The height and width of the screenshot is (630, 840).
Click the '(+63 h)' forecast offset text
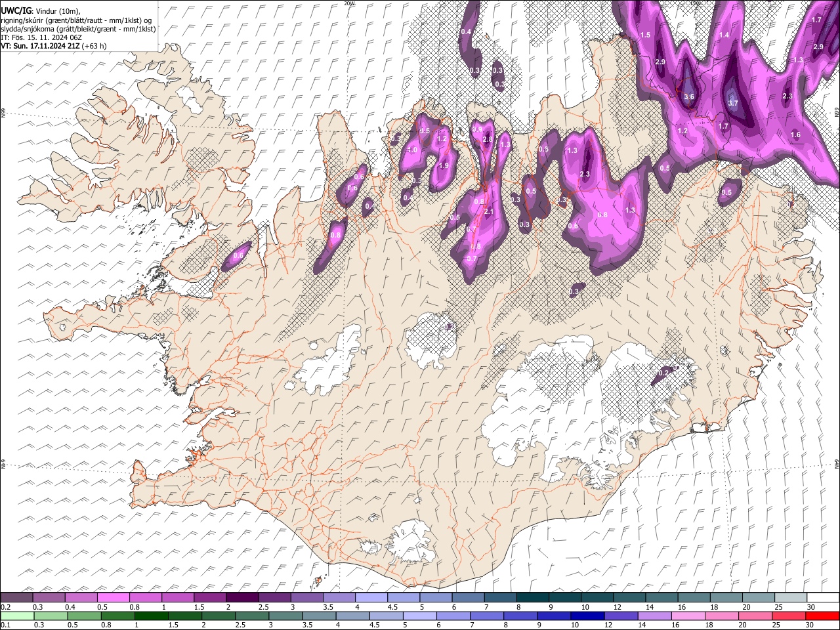95,46
